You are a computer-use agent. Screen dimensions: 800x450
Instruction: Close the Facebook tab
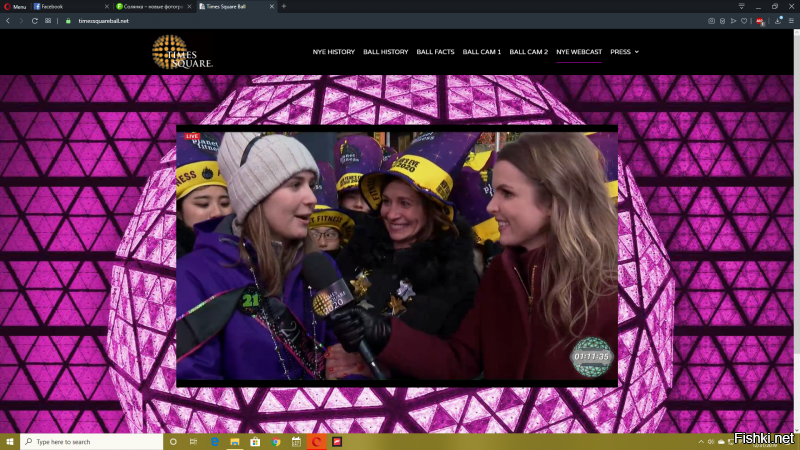coord(107,7)
